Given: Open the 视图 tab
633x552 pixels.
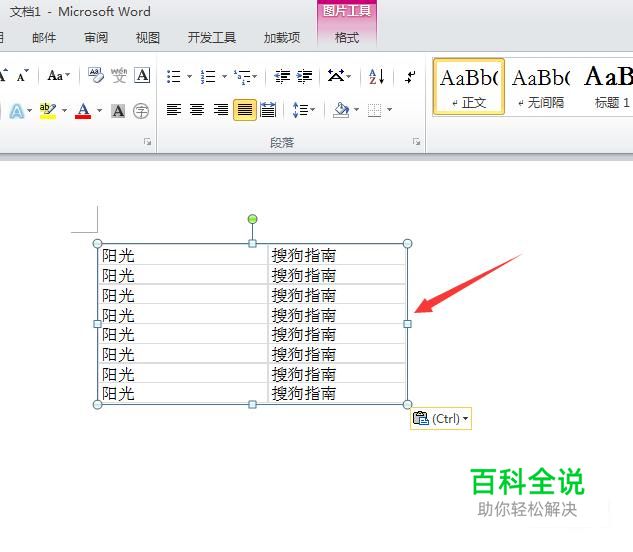Looking at the screenshot, I should click(148, 38).
